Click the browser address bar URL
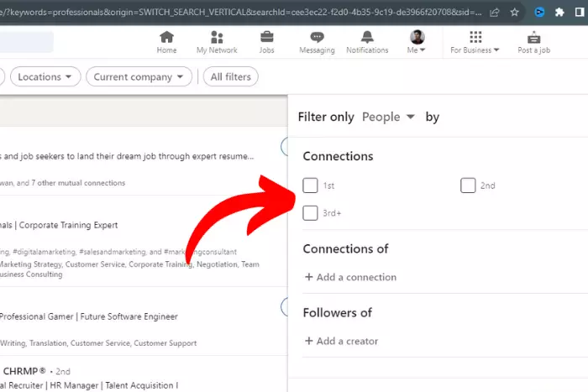Image resolution: width=588 pixels, height=392 pixels. [241, 13]
